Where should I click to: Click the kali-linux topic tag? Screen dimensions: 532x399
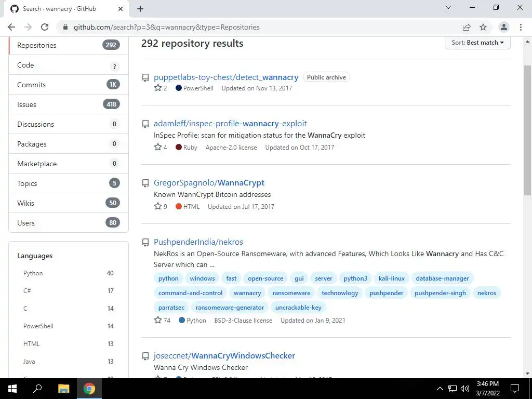tap(392, 278)
